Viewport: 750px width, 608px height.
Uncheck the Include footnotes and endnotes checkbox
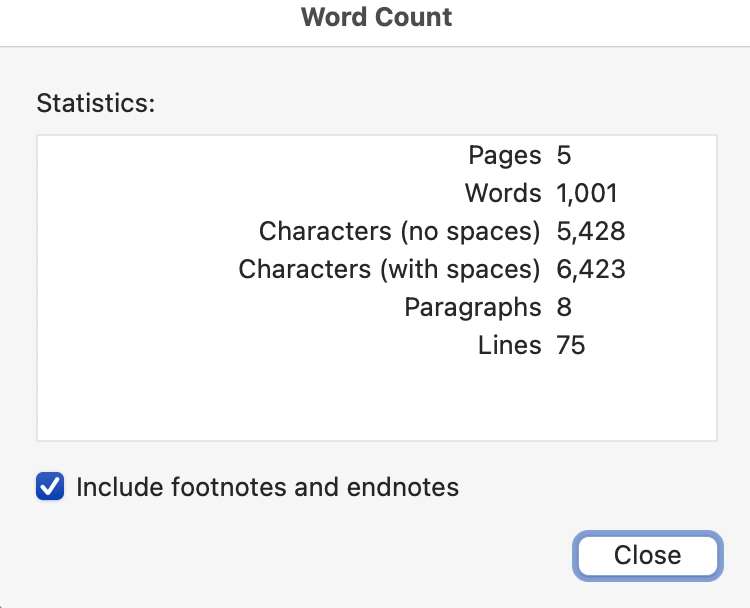pos(50,487)
